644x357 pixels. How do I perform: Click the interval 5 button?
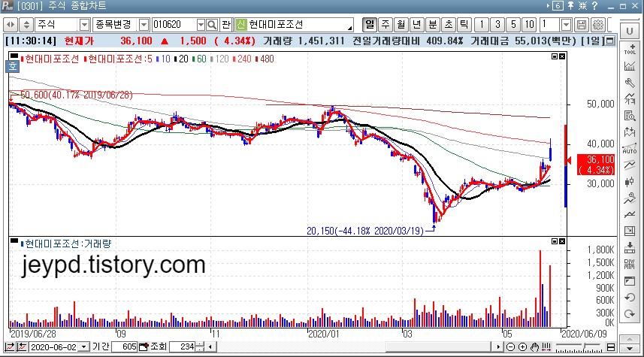513,25
